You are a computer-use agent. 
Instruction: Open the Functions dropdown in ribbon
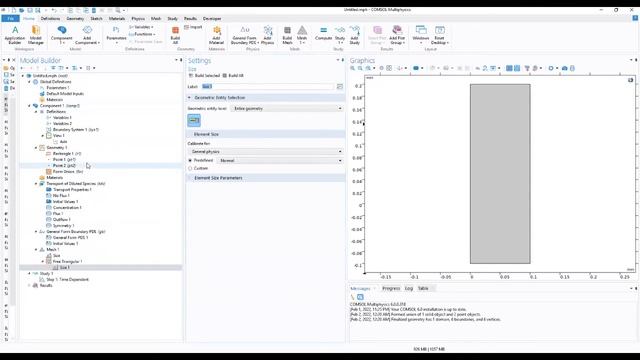(x=142, y=34)
